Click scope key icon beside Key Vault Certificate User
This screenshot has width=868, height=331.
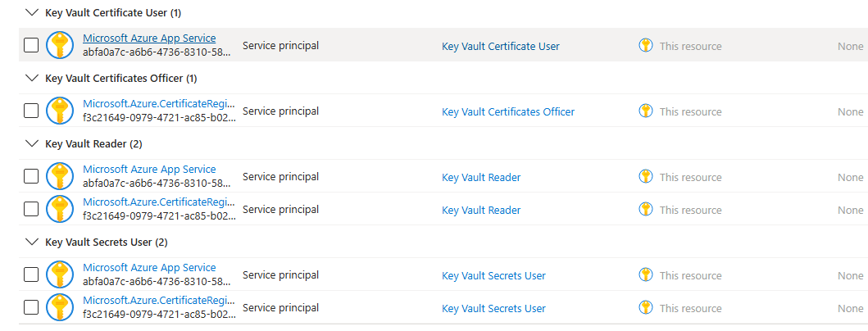pos(646,45)
